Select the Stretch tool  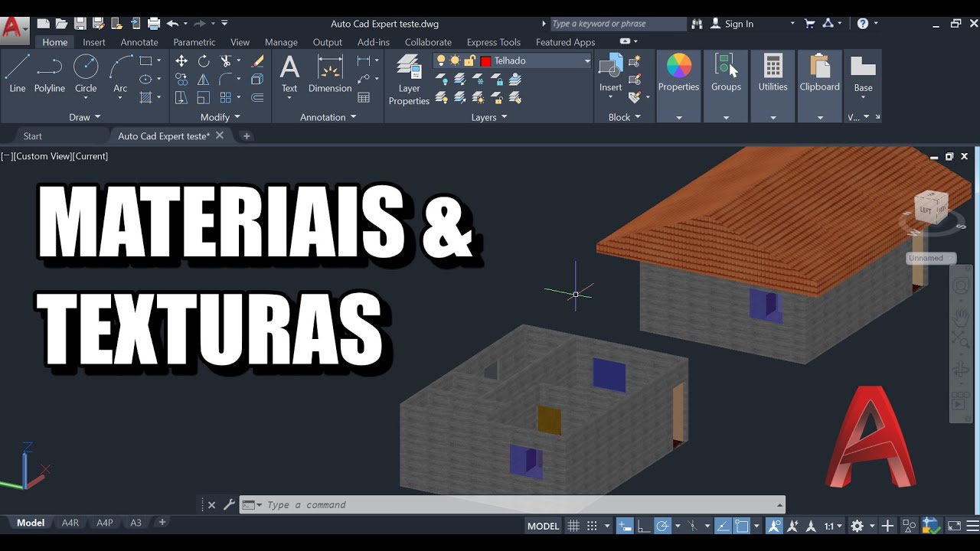(181, 97)
